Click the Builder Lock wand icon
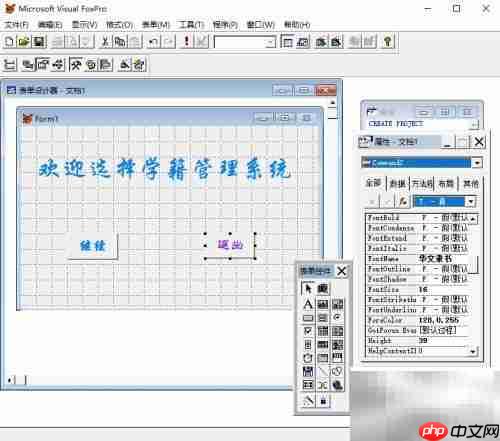This screenshot has height=441, width=500. (308, 400)
